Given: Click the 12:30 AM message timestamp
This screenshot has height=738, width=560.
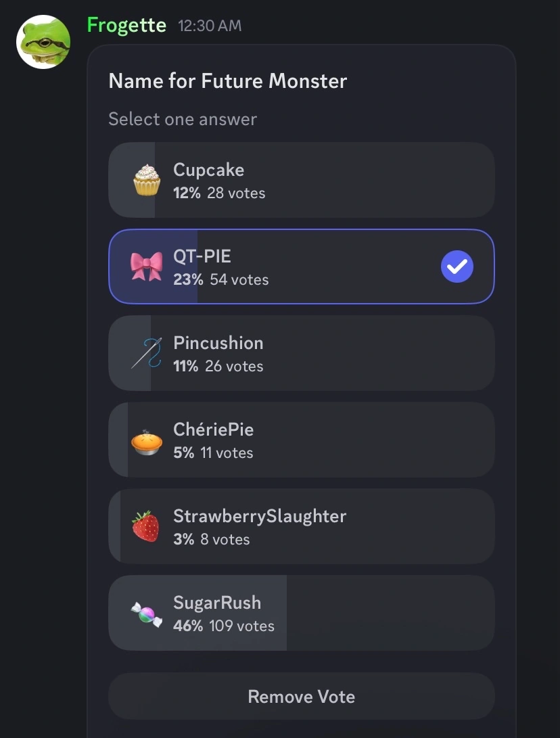Looking at the screenshot, I should pyautogui.click(x=210, y=26).
